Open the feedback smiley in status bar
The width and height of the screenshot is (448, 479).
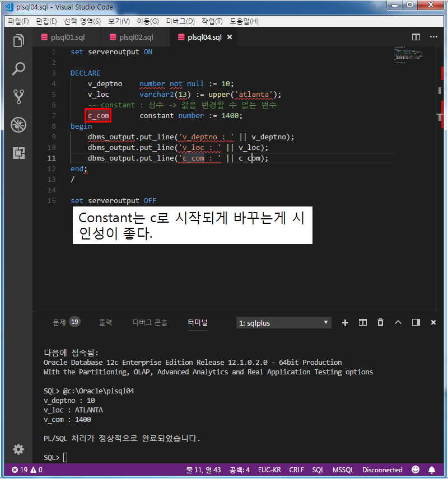pyautogui.click(x=416, y=469)
